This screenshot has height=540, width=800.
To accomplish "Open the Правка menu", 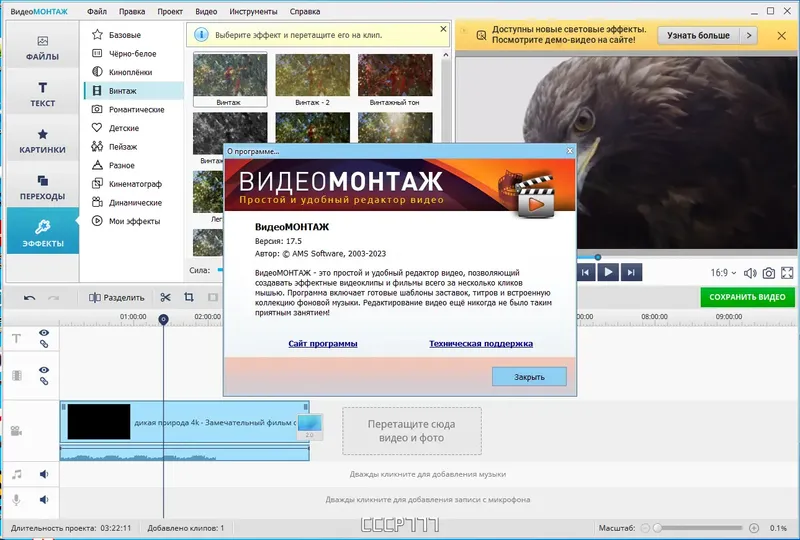I will coord(132,11).
